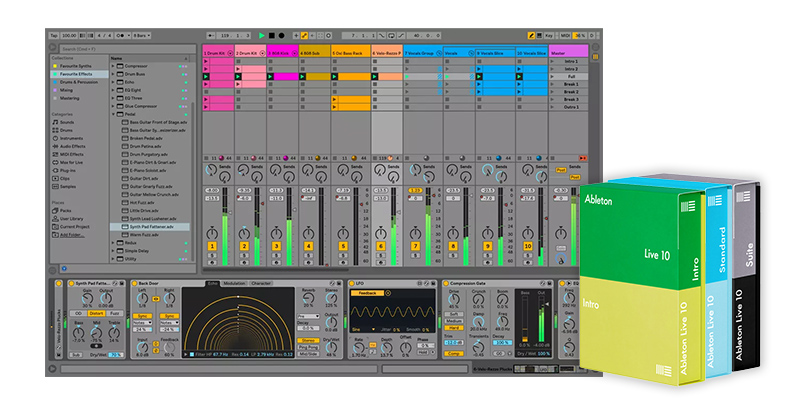Image resolution: width=800 pixels, height=400 pixels.
Task: Toggle track 1 activator button
Action: click(x=213, y=246)
